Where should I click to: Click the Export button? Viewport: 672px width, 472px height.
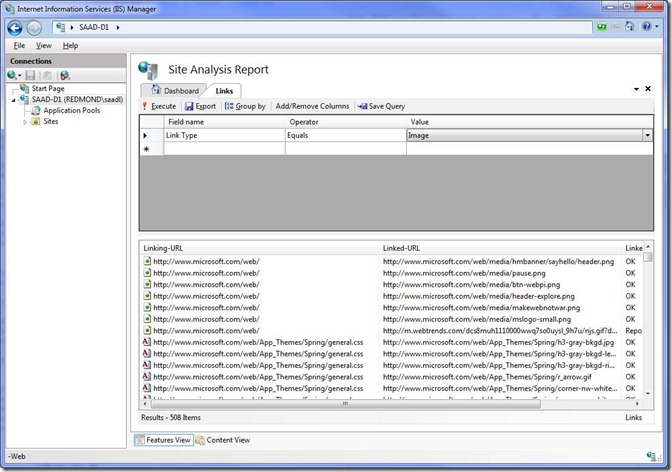[x=201, y=106]
